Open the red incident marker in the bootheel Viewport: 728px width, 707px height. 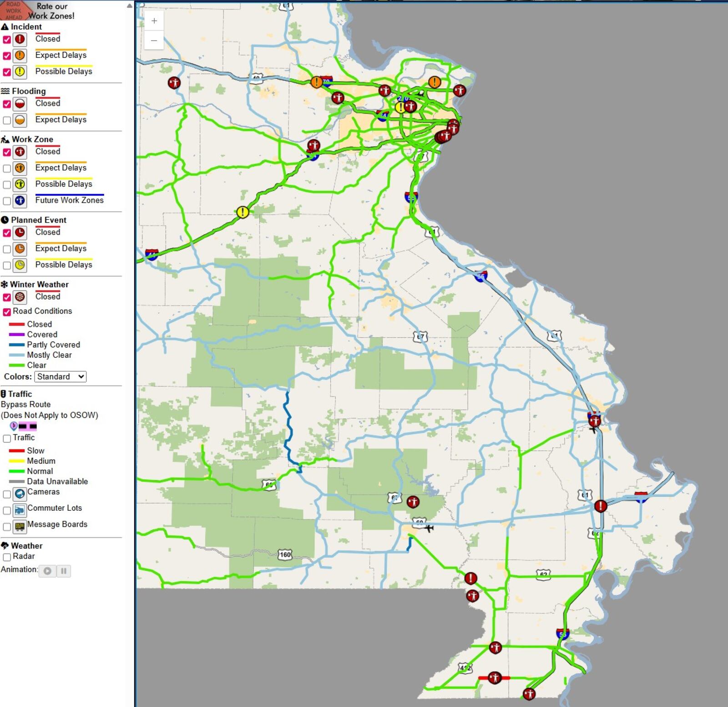(x=470, y=579)
